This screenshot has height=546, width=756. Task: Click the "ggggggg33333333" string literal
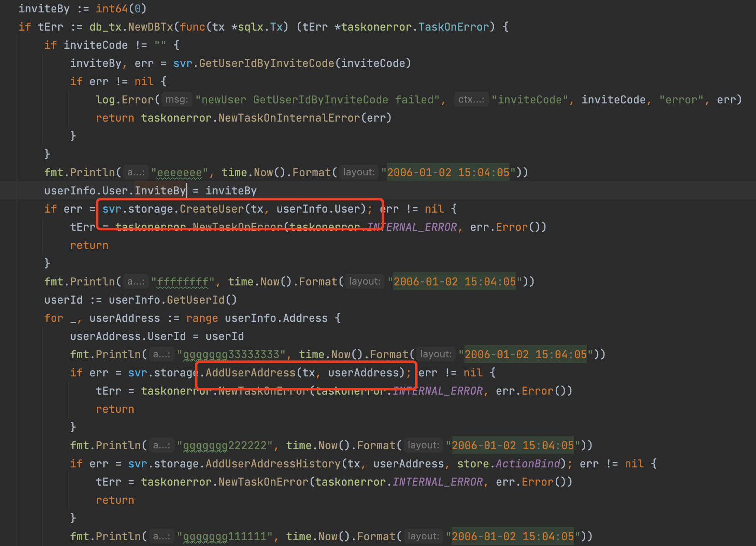pyautogui.click(x=231, y=354)
